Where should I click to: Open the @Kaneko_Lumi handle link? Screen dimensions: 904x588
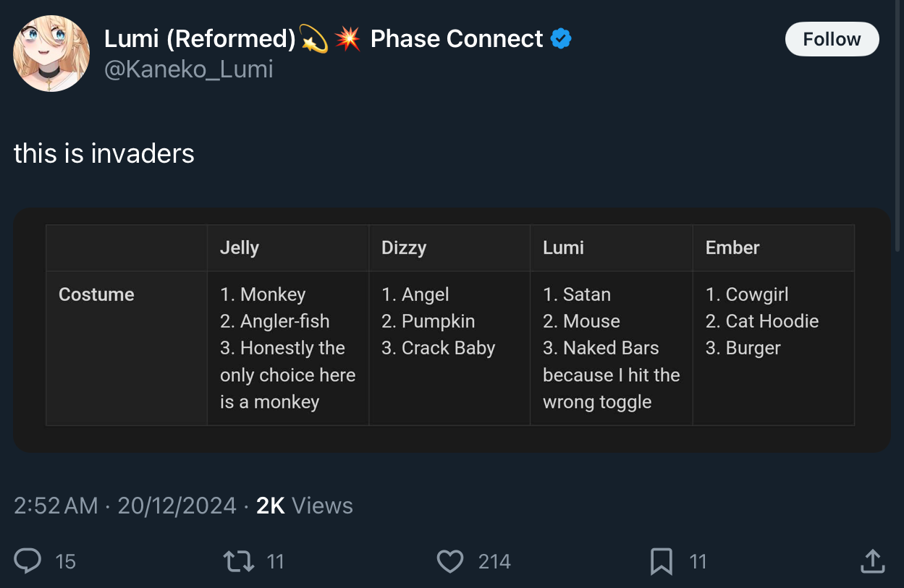pyautogui.click(x=189, y=69)
